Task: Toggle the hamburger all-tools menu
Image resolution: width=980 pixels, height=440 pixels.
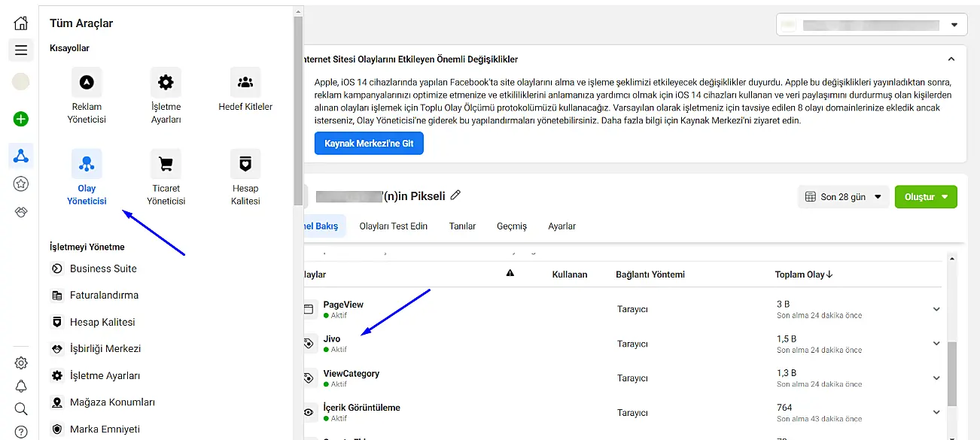Action: click(21, 50)
